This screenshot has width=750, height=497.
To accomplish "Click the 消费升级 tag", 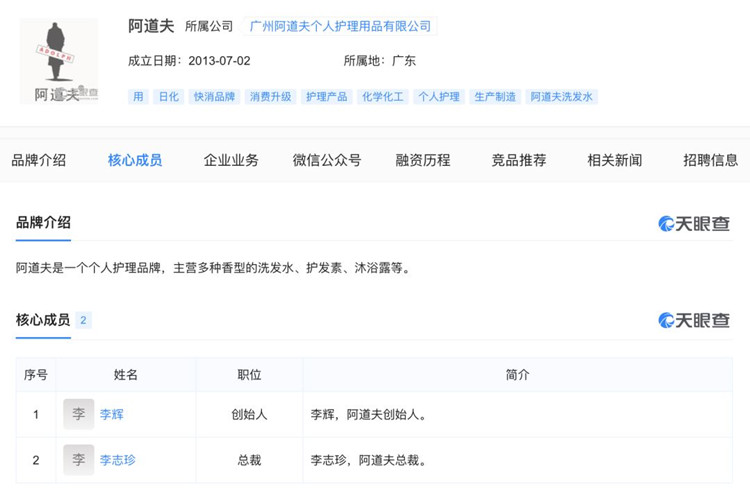I will point(270,97).
